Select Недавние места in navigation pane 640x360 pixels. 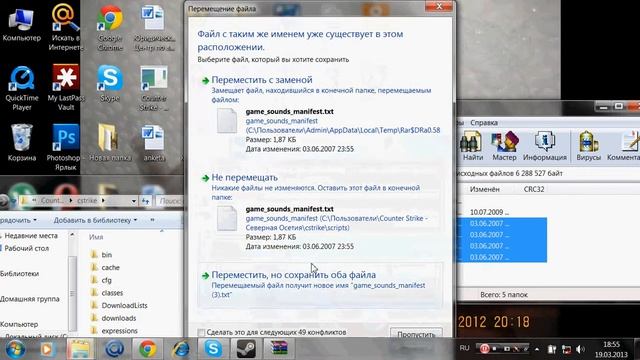31,236
